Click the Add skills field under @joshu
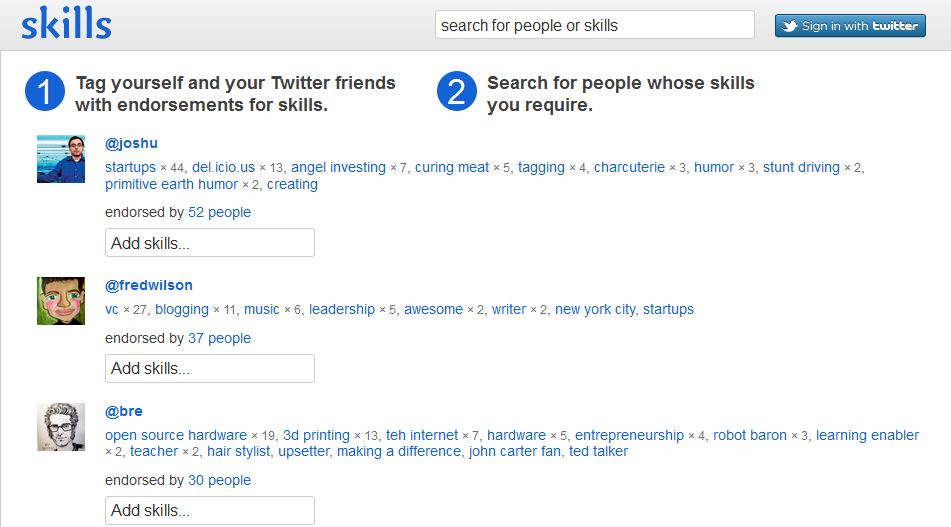The image size is (951, 527). 210,243
